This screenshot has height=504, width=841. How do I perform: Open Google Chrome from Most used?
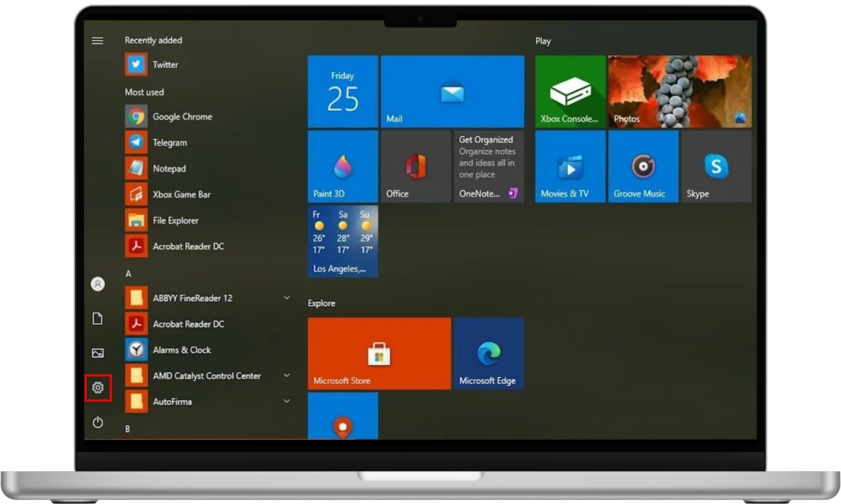pyautogui.click(x=183, y=117)
